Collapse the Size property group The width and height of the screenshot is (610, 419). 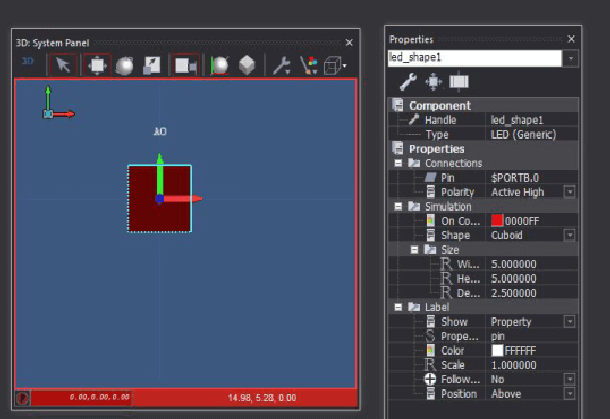coord(414,250)
